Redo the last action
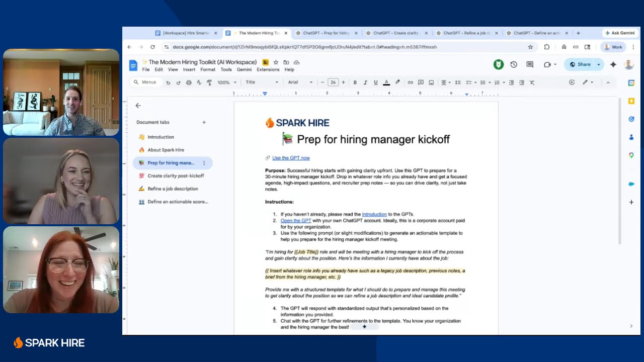 coord(178,82)
